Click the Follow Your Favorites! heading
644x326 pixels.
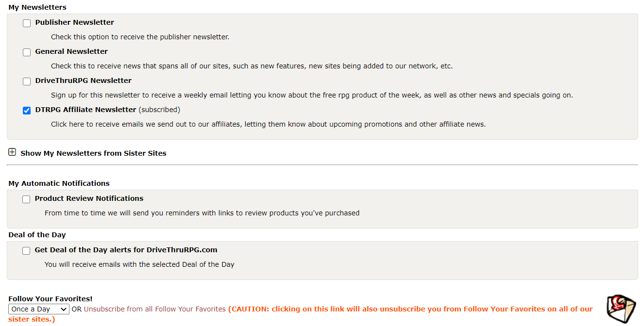click(51, 299)
